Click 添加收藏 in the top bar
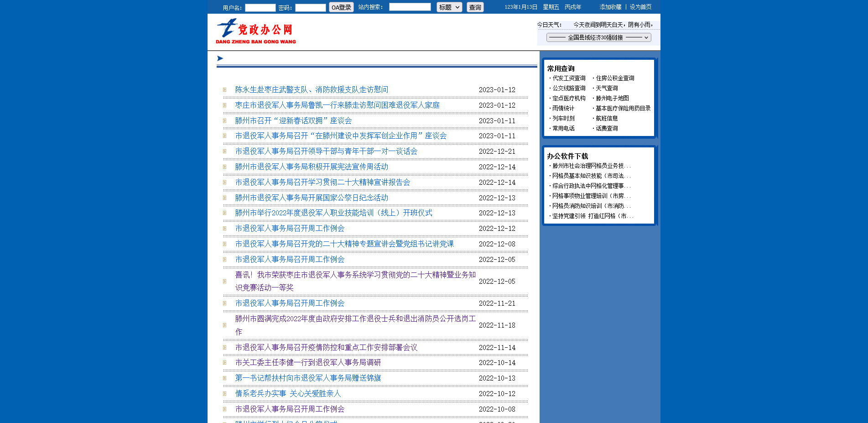 pyautogui.click(x=610, y=7)
